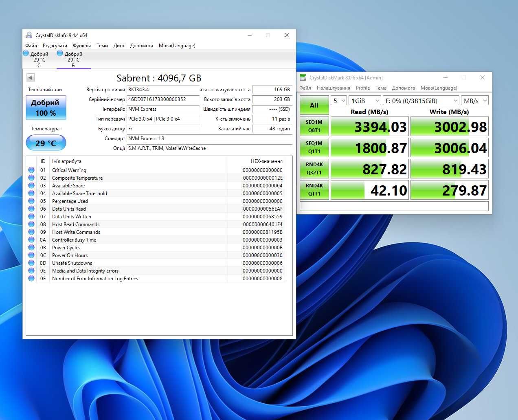The image size is (518, 420).
Task: Click the S.M.A.R.T., TRIM options field
Action: pyautogui.click(x=210, y=148)
